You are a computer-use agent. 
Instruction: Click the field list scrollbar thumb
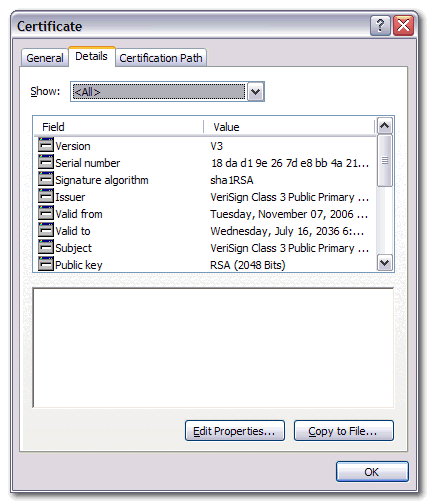click(x=385, y=160)
